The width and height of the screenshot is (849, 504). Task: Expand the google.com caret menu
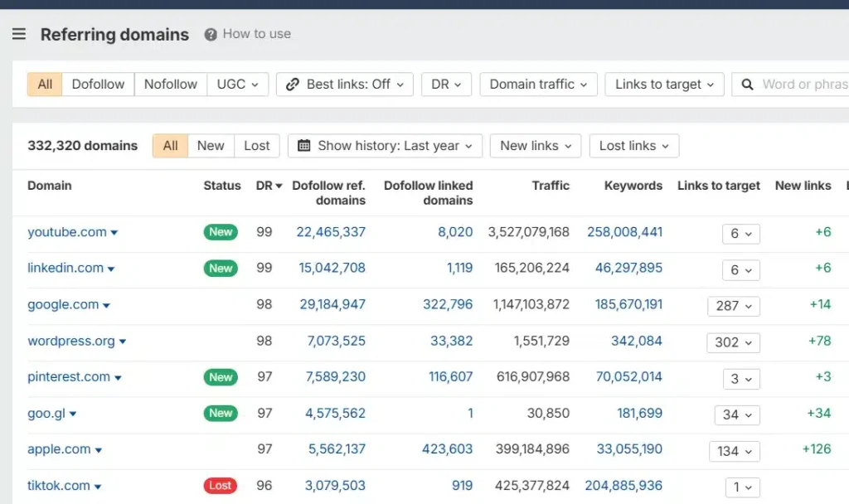click(x=106, y=306)
